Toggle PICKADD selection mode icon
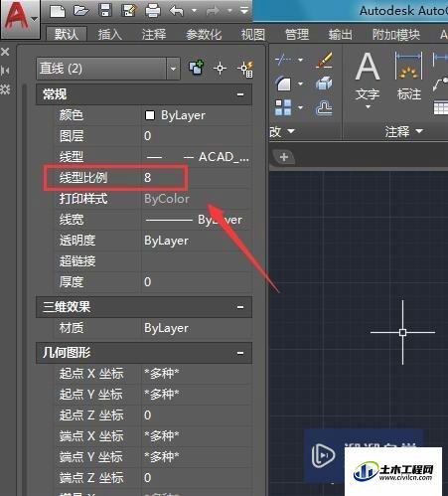This screenshot has width=448, height=496. (x=196, y=68)
